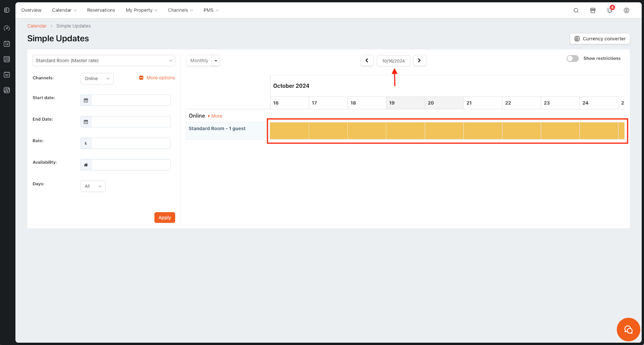Expand the Standard Room (Master rate) dropdown
The image size is (644, 345).
pos(103,60)
